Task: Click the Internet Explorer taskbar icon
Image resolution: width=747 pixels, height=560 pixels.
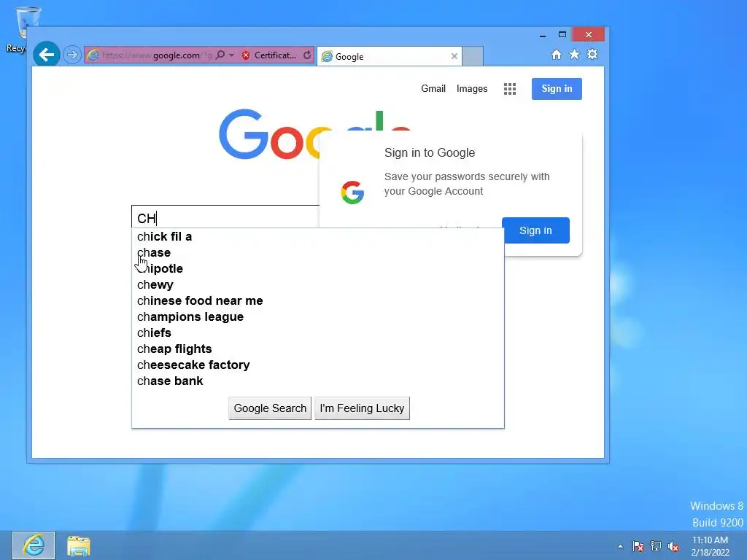Action: click(x=34, y=545)
